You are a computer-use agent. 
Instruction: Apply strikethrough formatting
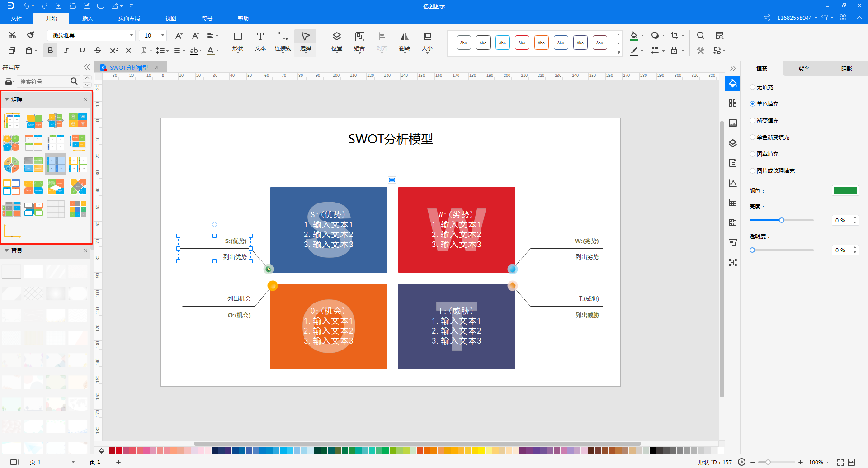(x=98, y=51)
